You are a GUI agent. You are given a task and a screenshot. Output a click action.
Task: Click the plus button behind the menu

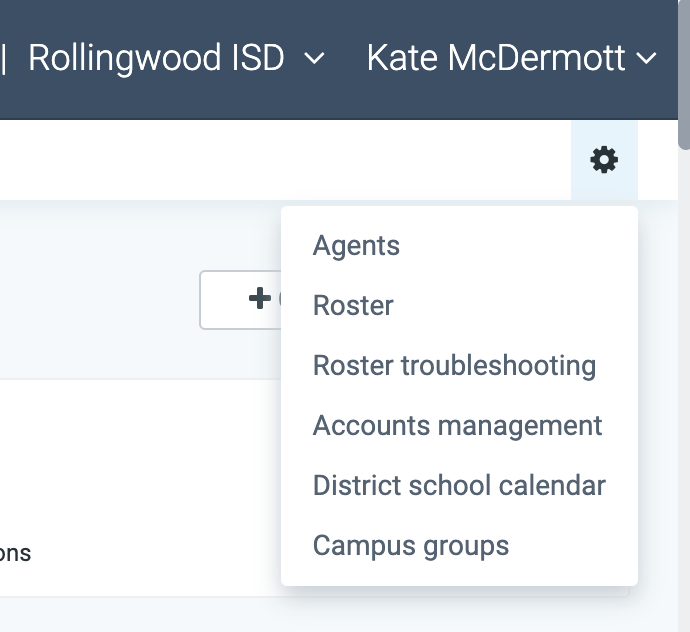click(241, 300)
